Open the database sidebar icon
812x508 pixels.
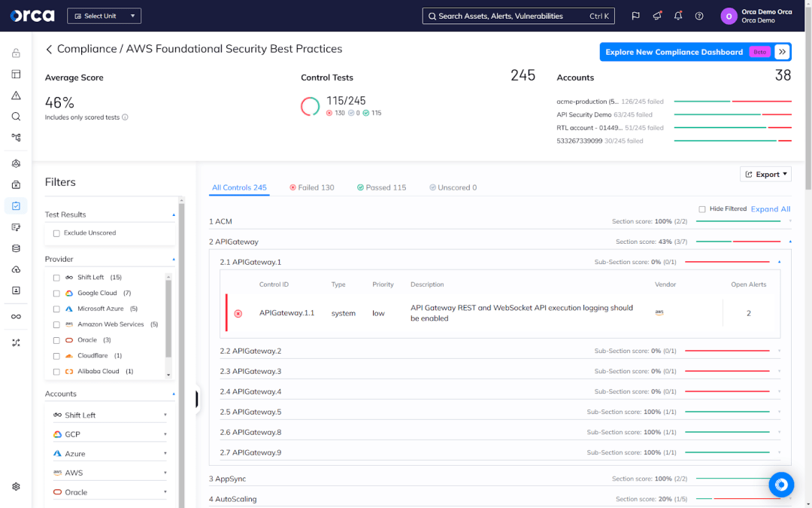(16, 248)
